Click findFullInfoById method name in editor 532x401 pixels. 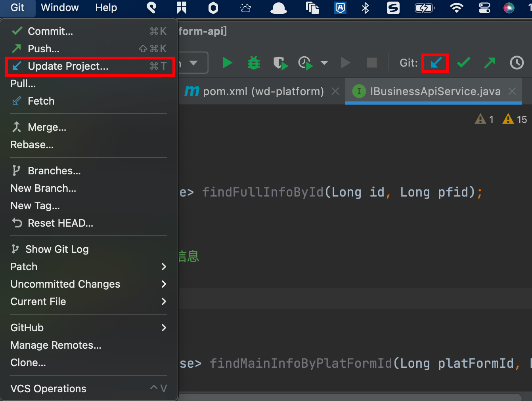[x=263, y=192]
